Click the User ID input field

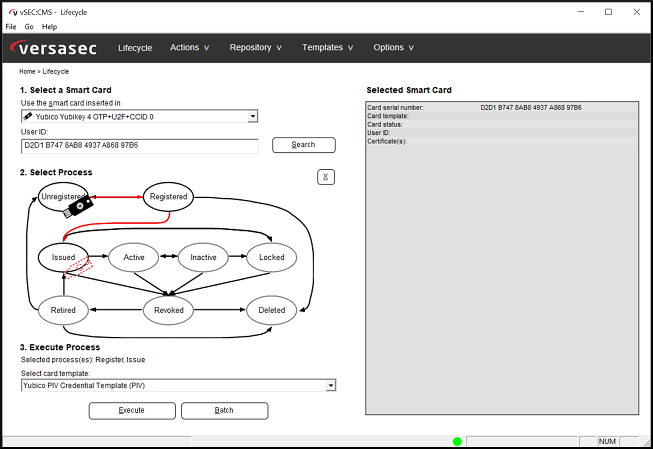point(139,145)
